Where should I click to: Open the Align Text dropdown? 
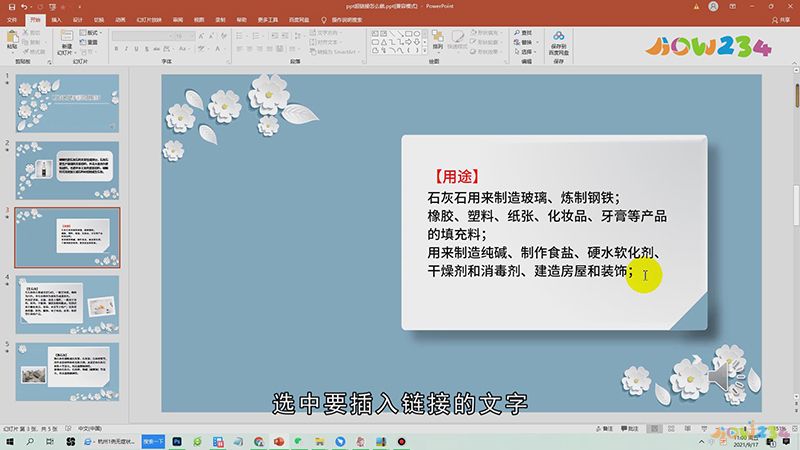[x=327, y=42]
